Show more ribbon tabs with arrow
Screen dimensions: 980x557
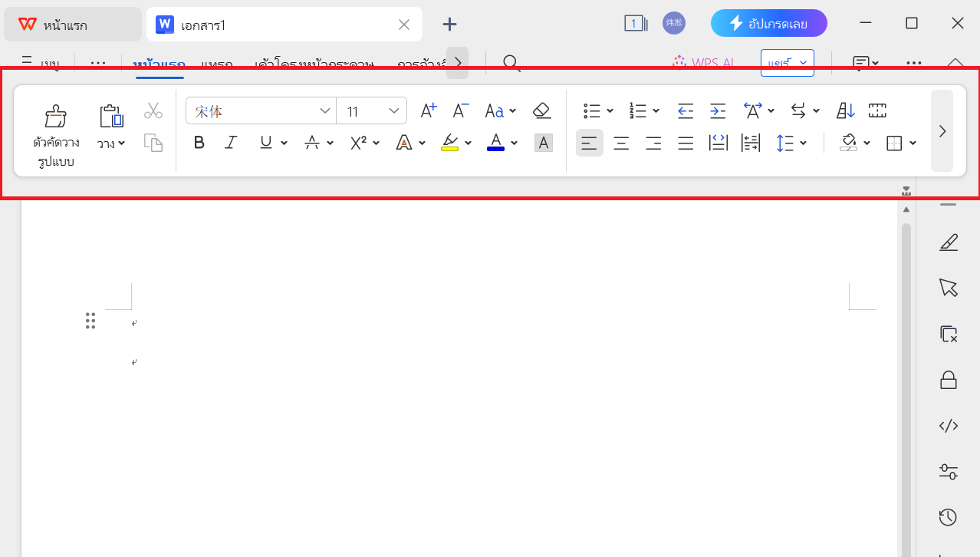click(457, 63)
